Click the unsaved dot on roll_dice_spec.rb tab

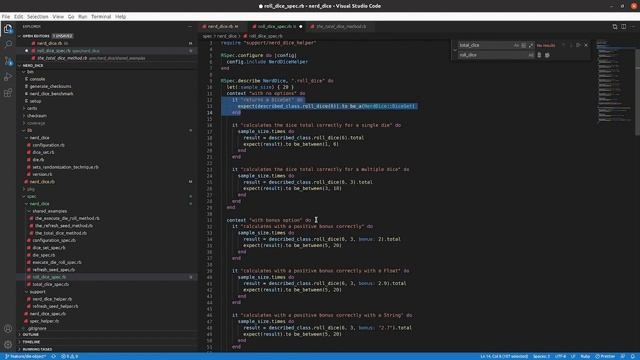tap(301, 27)
